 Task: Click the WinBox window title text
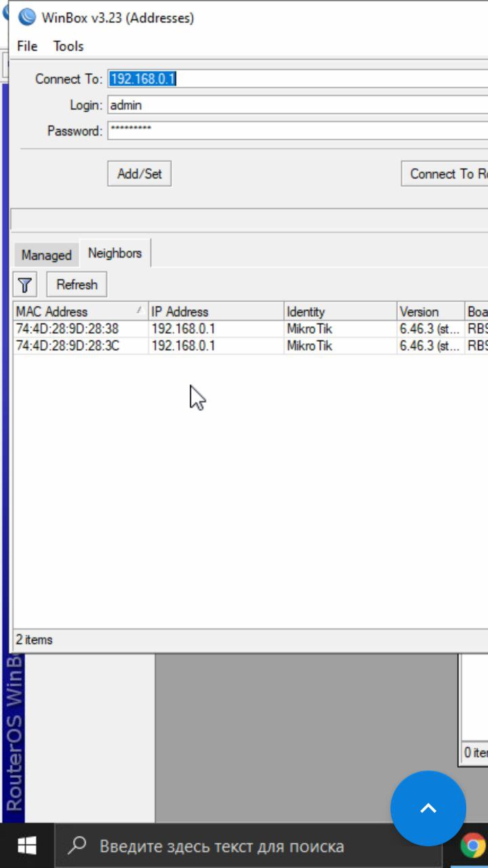coord(118,18)
